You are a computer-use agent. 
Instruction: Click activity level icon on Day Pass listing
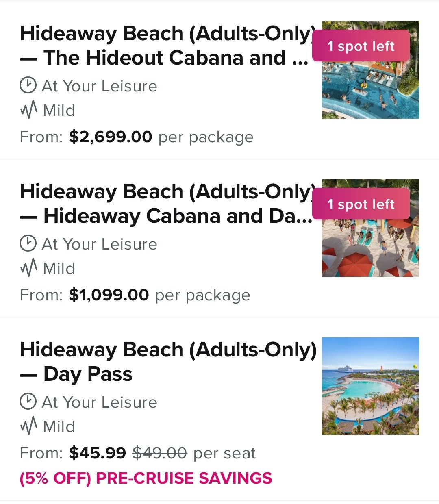coord(28,426)
